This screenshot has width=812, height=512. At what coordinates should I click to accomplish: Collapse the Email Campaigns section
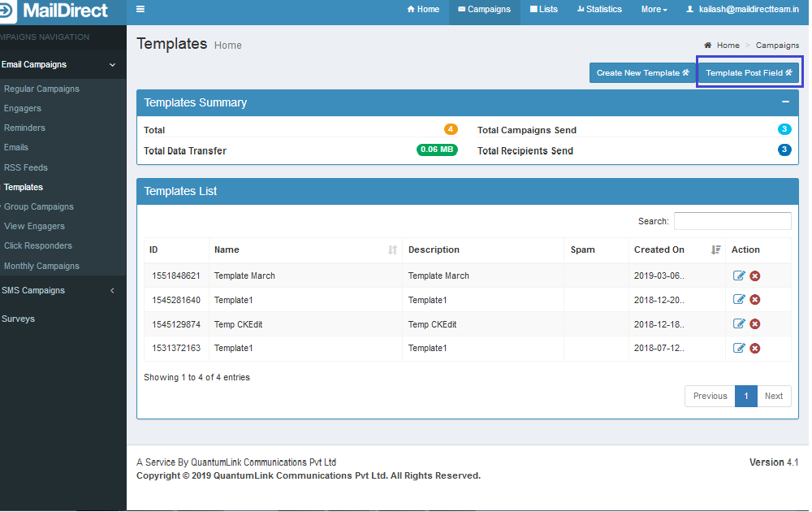[x=112, y=65]
